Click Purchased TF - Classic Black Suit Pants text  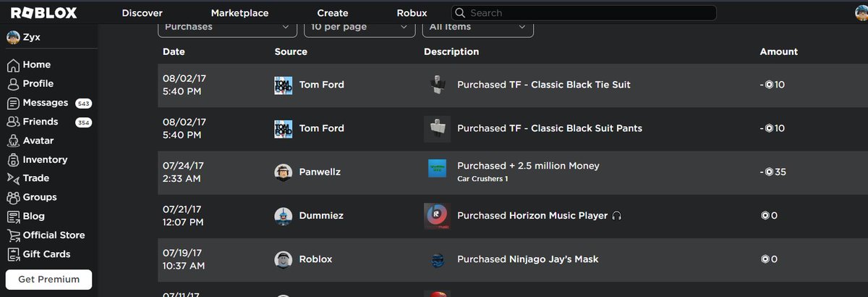550,128
